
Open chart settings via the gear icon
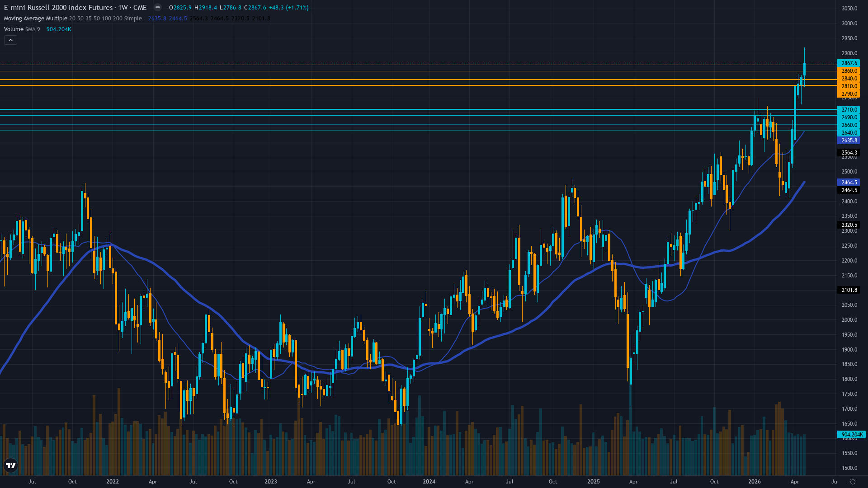click(x=853, y=482)
